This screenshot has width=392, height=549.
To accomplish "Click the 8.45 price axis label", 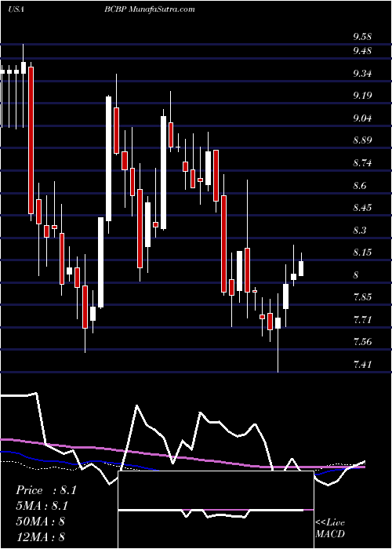I will (362, 208).
